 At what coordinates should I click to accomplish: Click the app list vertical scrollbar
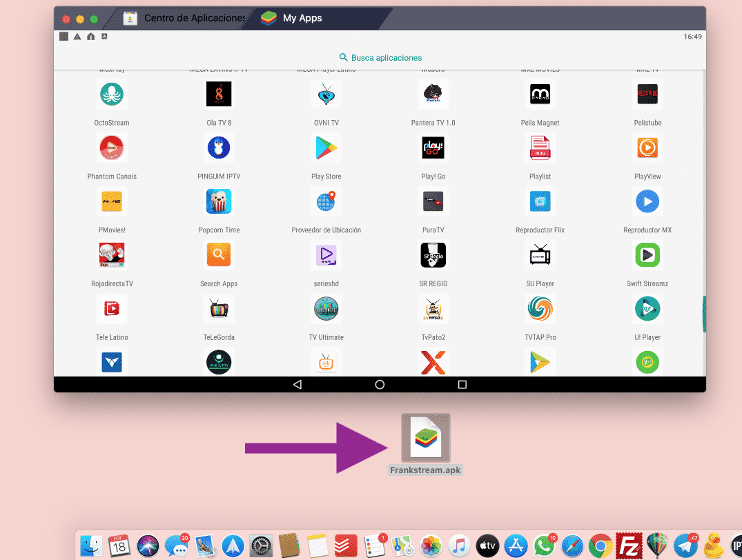click(x=704, y=314)
